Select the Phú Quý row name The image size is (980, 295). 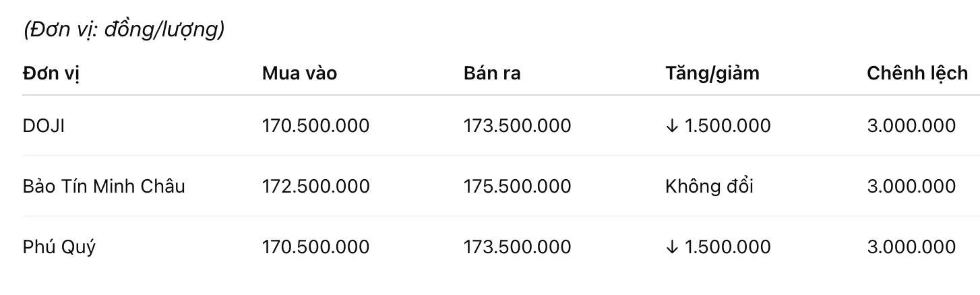[x=59, y=247]
